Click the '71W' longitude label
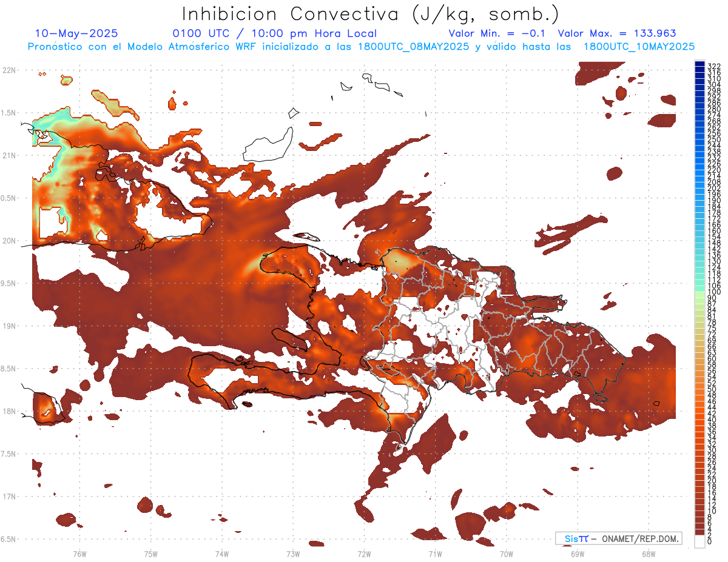This screenshot has width=728, height=562. pos(435,554)
